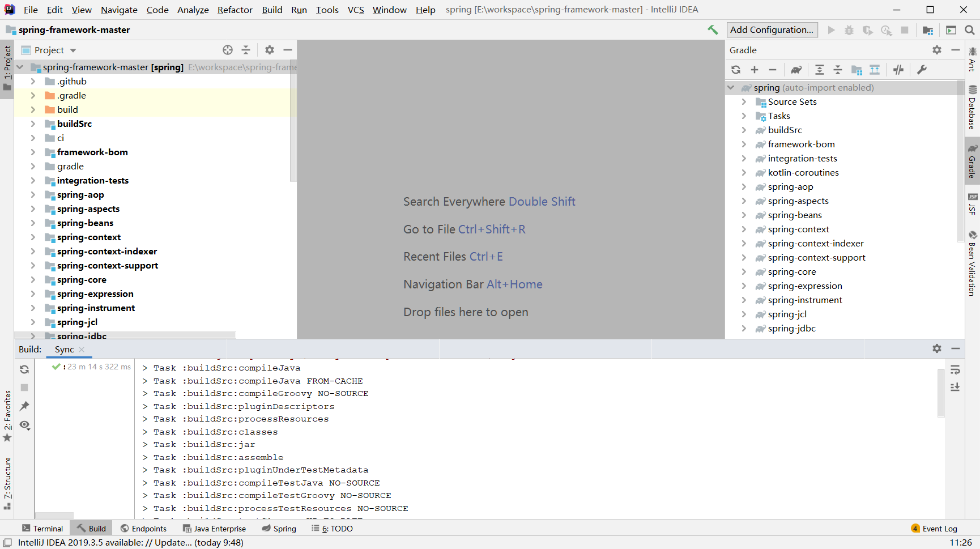Toggle the Ant tool window
980x549 pixels.
coord(973,59)
